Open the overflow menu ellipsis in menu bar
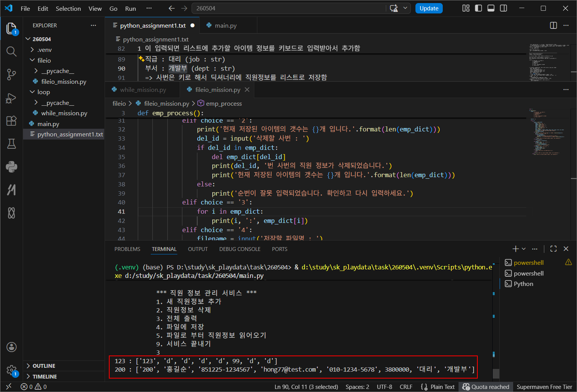The image size is (577, 392). click(149, 8)
